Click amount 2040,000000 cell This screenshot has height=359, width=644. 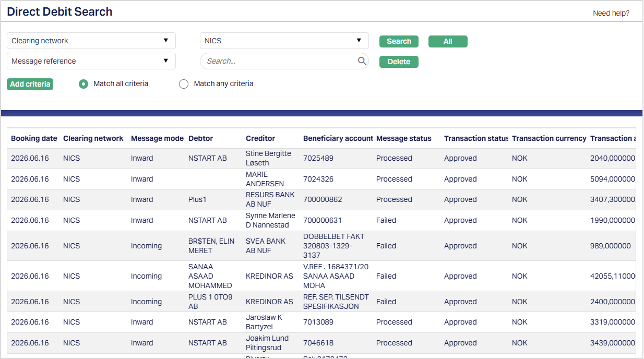tap(613, 158)
